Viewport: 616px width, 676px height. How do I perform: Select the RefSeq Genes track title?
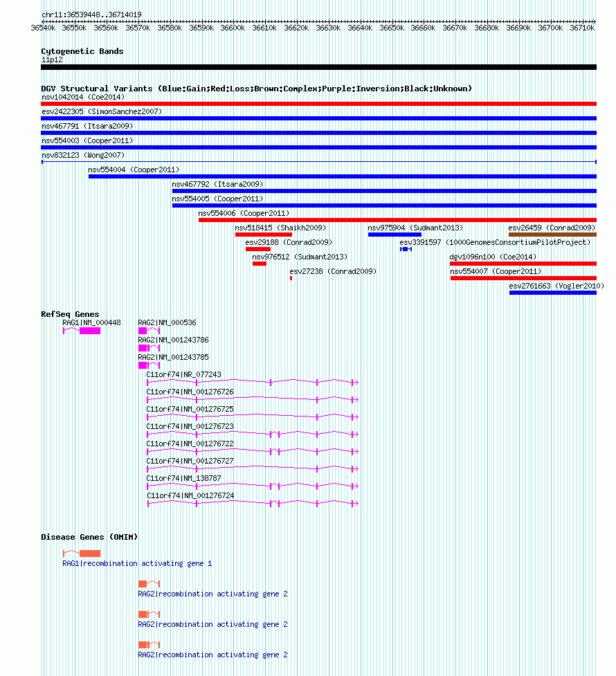click(70, 314)
